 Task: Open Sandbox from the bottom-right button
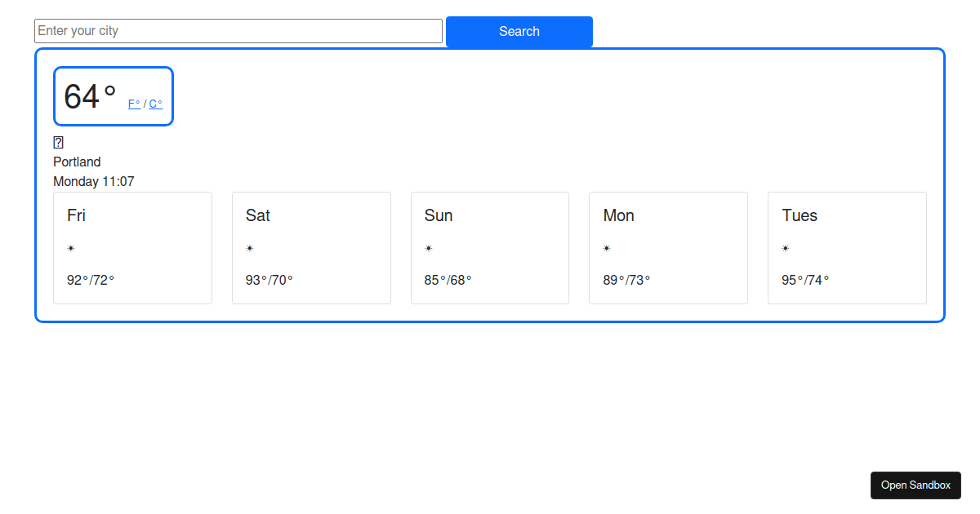click(915, 485)
